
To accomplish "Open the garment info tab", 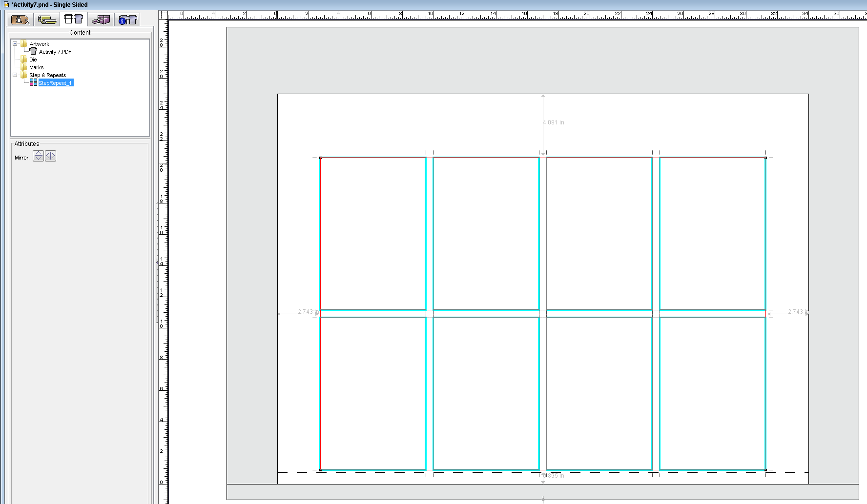I will [128, 20].
